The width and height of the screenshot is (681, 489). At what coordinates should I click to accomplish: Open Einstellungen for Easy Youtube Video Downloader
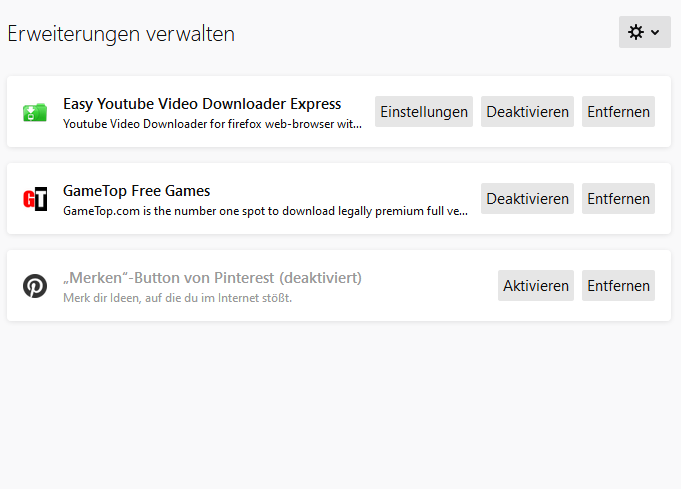pyautogui.click(x=424, y=112)
